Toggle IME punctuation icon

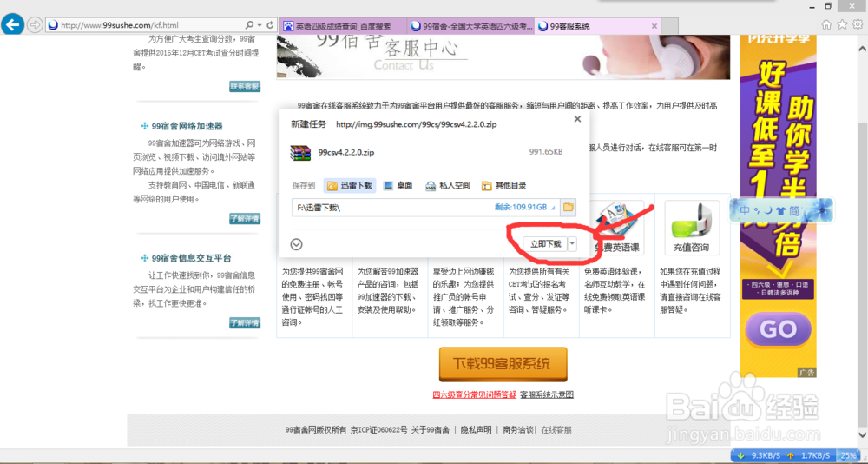pos(754,210)
